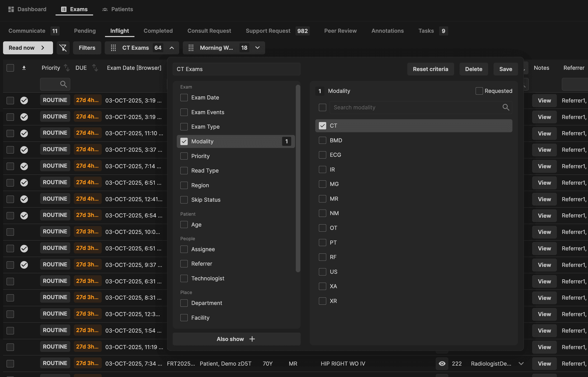Click the grid icon on CT Exams worklist
The width and height of the screenshot is (588, 377).
click(x=113, y=48)
